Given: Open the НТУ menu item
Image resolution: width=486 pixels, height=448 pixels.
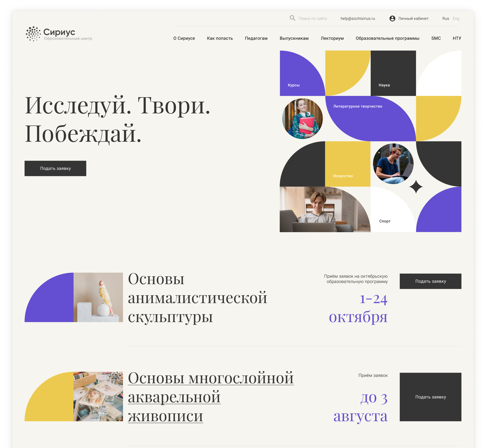Looking at the screenshot, I should [x=457, y=38].
